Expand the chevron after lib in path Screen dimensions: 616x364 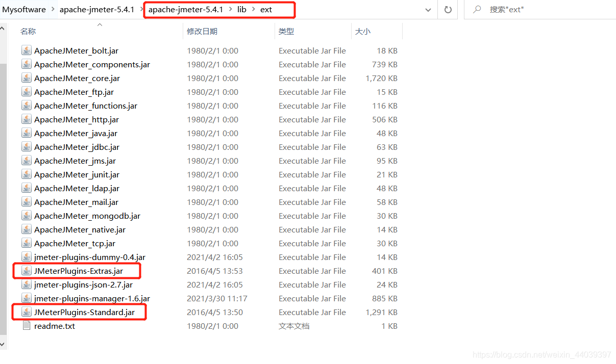254,10
